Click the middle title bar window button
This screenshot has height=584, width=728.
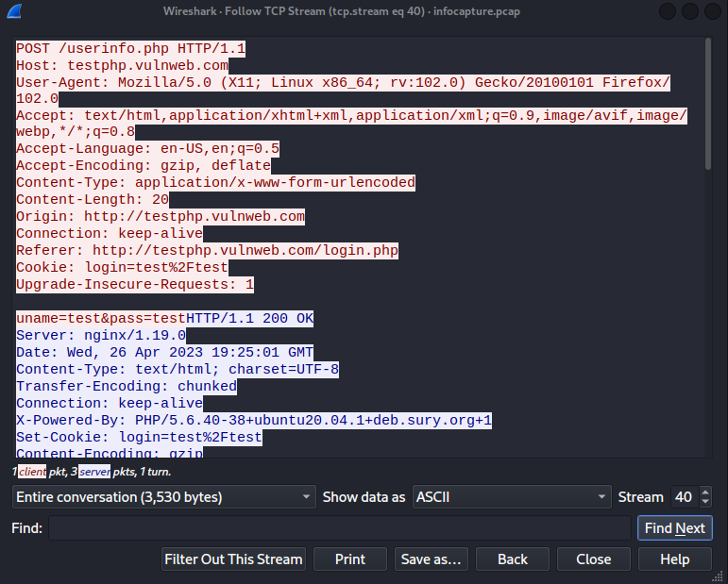(690, 11)
